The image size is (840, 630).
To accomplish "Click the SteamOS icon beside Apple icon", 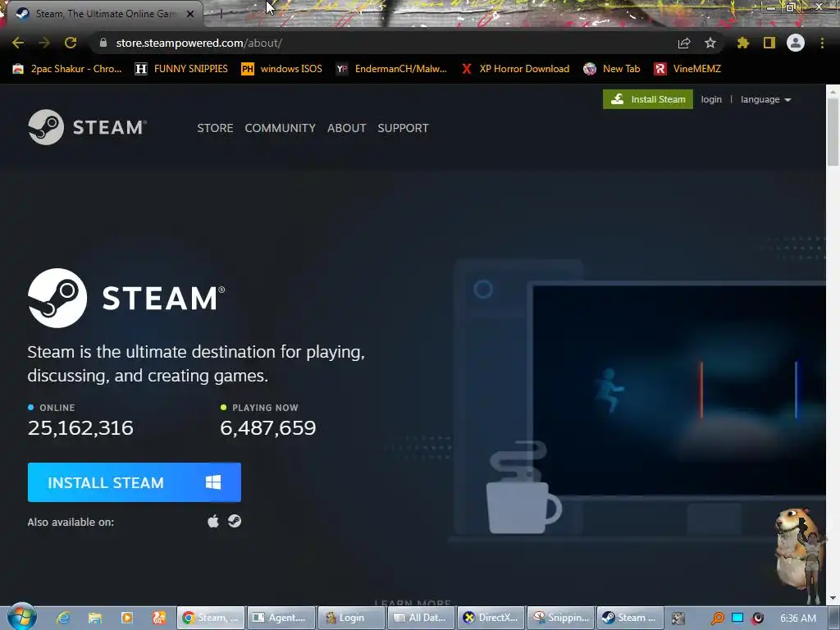I will coord(235,521).
